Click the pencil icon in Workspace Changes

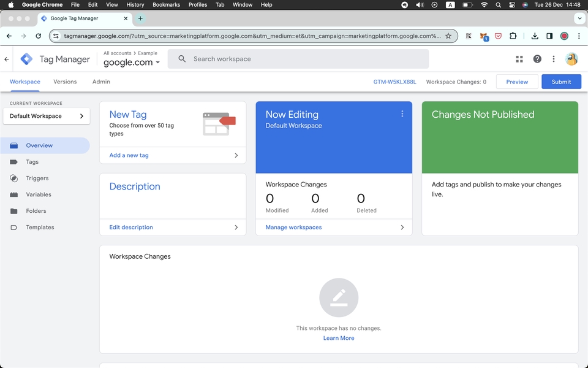point(339,297)
